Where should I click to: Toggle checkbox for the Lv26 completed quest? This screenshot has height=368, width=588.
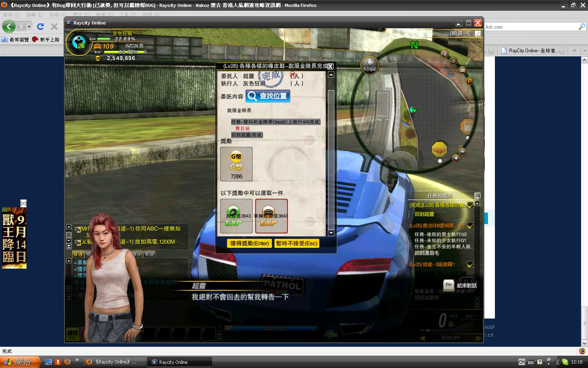click(x=470, y=205)
